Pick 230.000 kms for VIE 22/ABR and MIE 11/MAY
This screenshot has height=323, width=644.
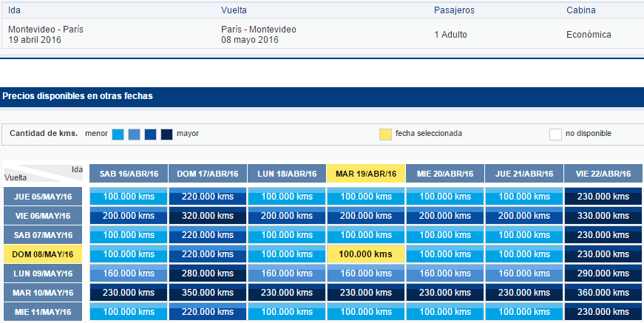603,312
